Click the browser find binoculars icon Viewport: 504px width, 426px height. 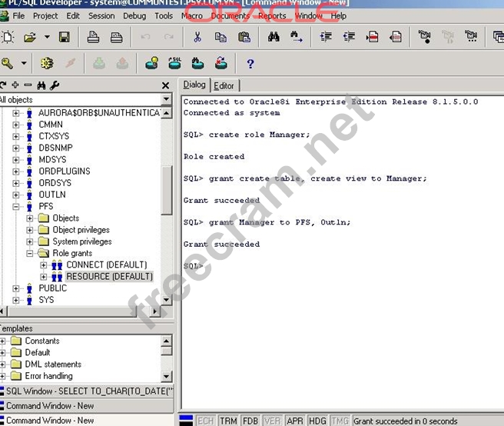[x=41, y=85]
